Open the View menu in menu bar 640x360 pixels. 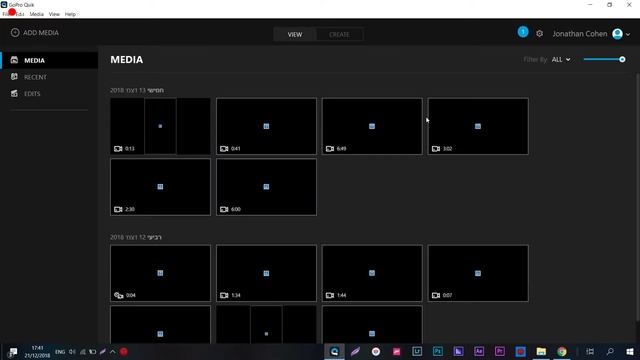[54, 14]
